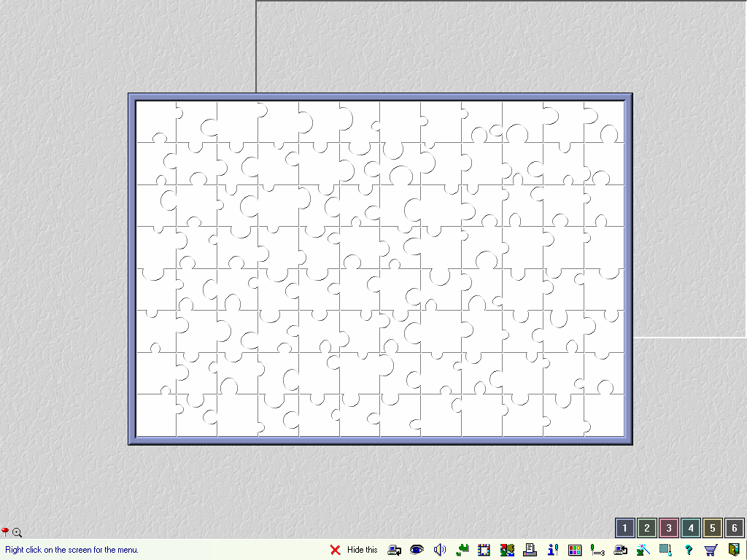
Task: Click the red and blue jigsaw picture icon
Action: click(x=507, y=550)
